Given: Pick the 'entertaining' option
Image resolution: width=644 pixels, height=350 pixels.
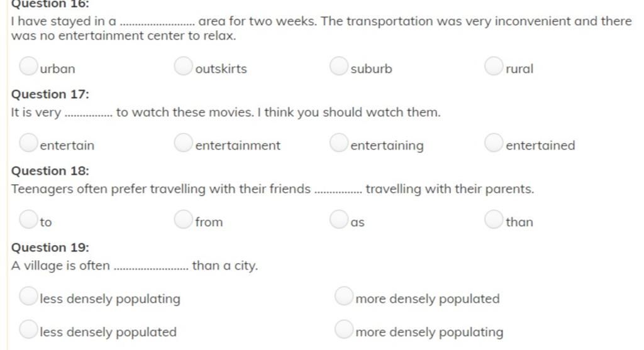Looking at the screenshot, I should click(x=339, y=143).
